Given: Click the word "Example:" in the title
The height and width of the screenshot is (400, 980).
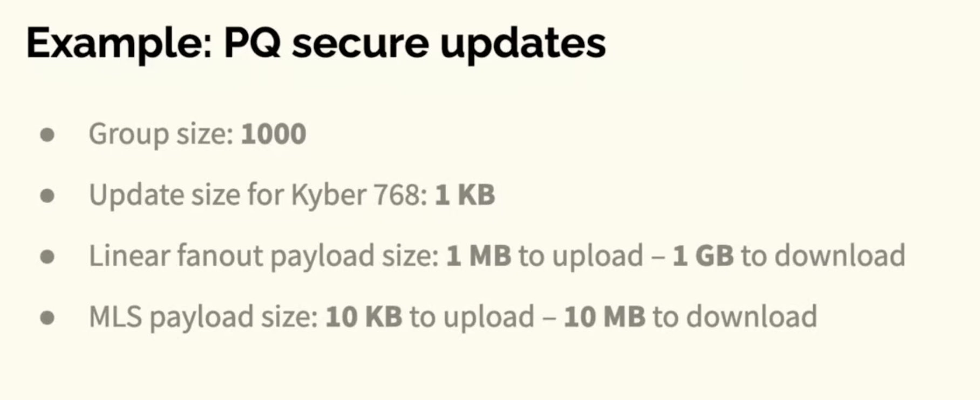Looking at the screenshot, I should click(119, 45).
